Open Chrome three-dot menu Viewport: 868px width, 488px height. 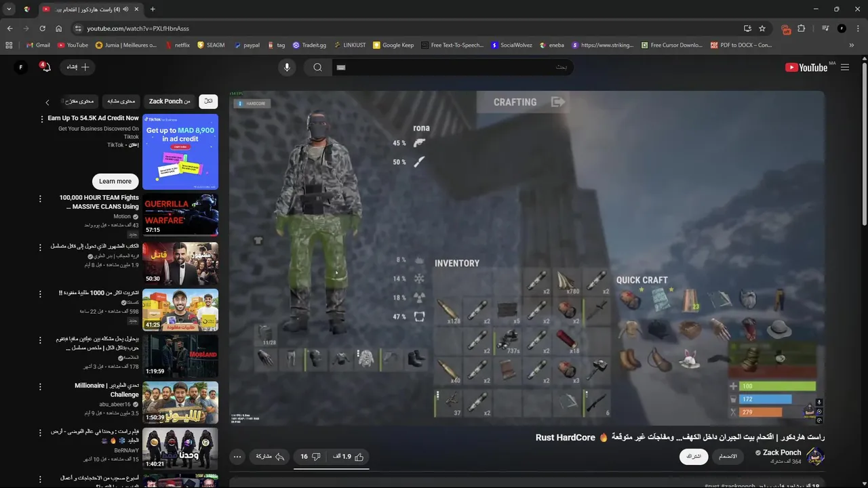tap(858, 28)
